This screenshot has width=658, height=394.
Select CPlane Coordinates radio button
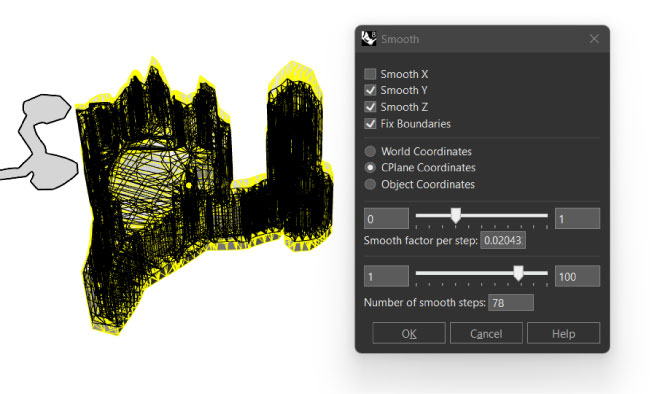[x=370, y=168]
